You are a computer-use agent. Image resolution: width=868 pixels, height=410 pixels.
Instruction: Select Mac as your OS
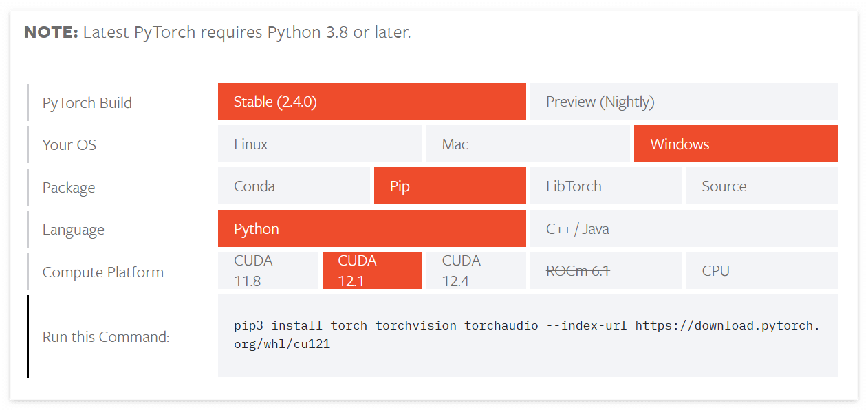[528, 144]
